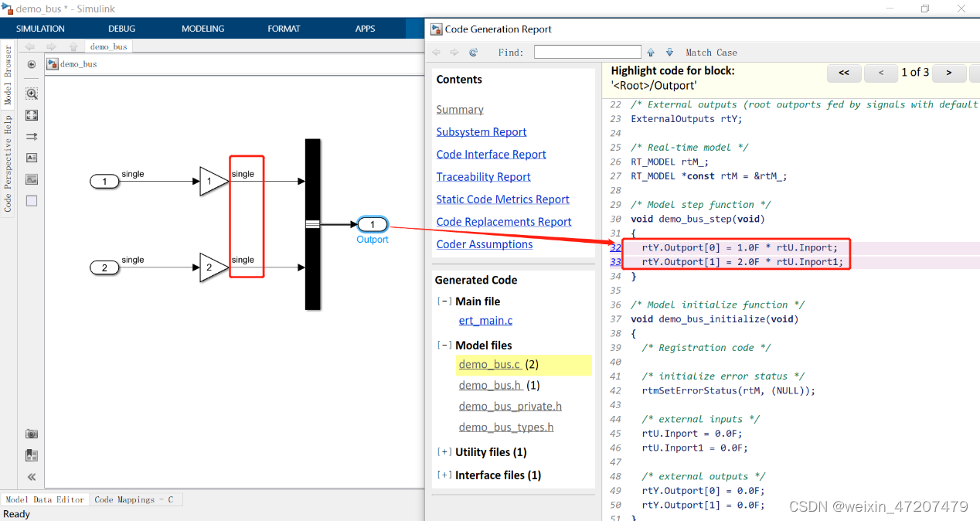Go to next highlight with > button
Screen dimensions: 980x521
[x=949, y=73]
